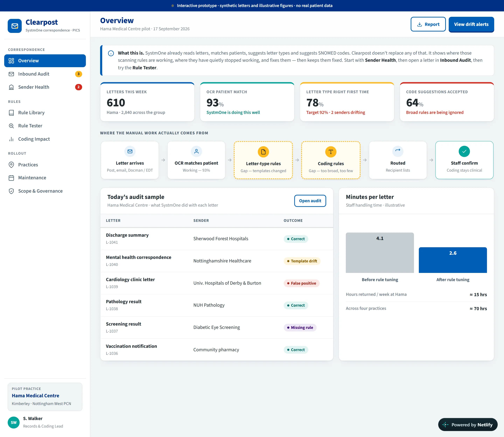Click the Coding rules T icon
The width and height of the screenshot is (504, 437).
pyautogui.click(x=331, y=152)
